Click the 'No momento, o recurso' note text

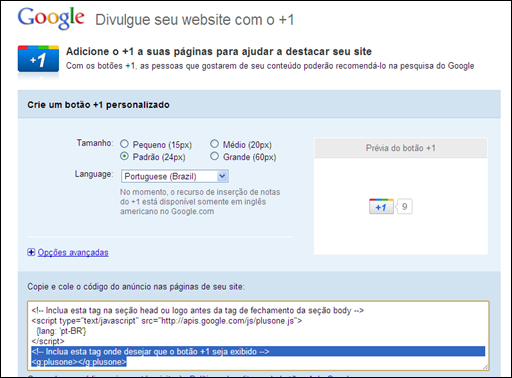coord(200,202)
